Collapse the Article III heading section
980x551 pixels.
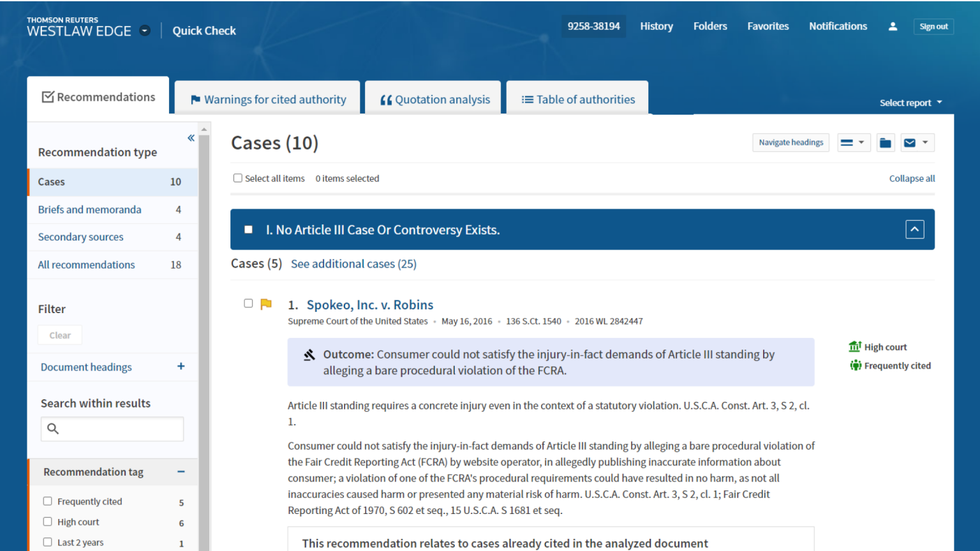point(914,230)
